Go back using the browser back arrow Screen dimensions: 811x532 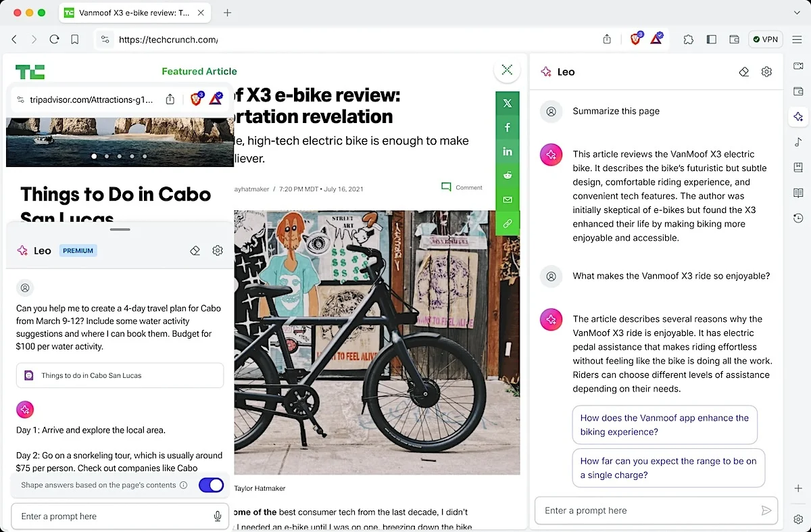click(x=14, y=39)
